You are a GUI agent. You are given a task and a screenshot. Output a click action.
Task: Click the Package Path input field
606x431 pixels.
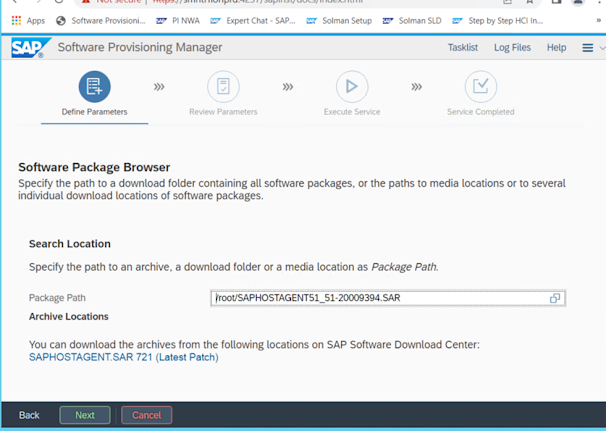388,298
